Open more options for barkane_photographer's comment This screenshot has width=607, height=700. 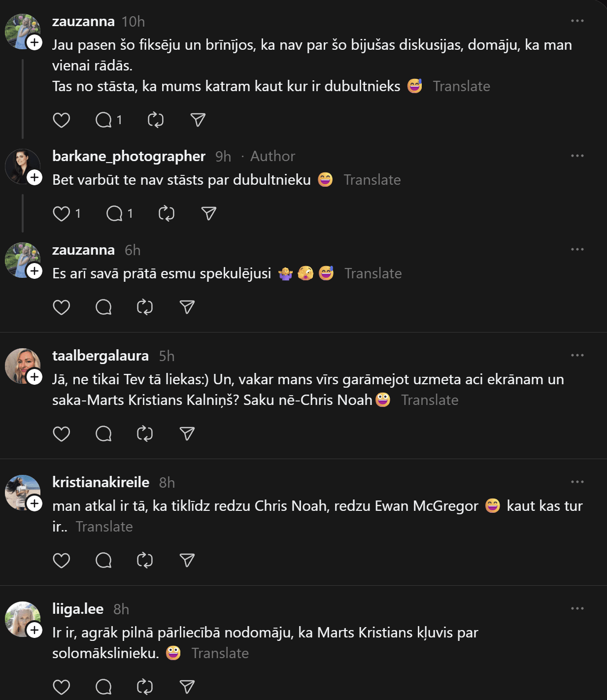pyautogui.click(x=577, y=156)
